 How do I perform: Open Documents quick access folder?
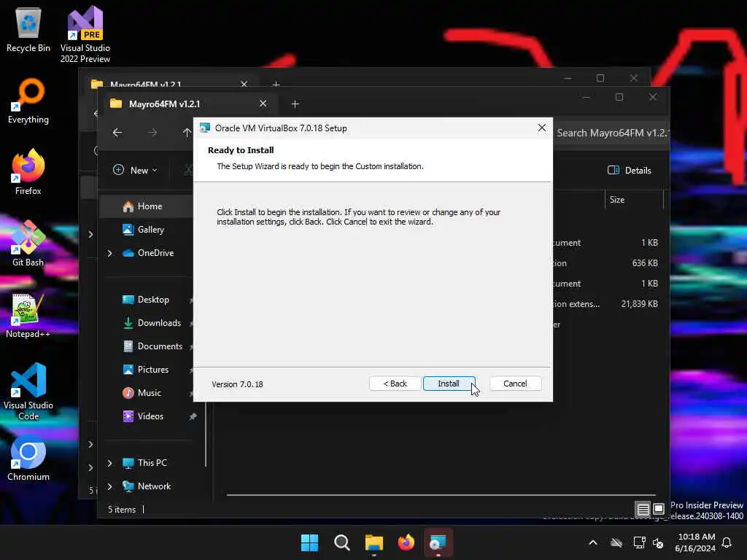tap(152, 346)
